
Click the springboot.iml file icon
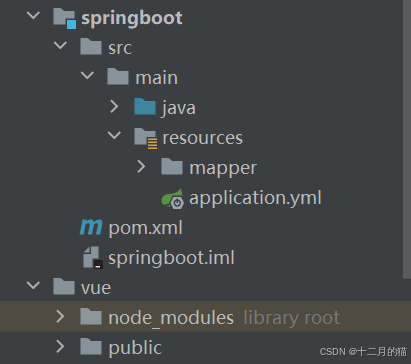pos(93,257)
